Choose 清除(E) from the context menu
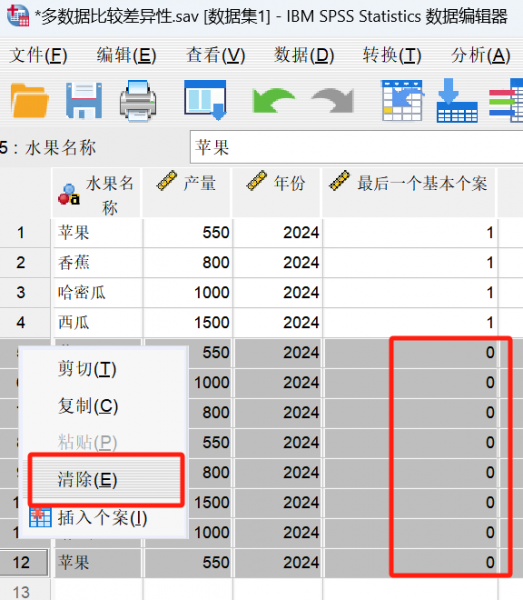523x600 pixels. point(105,479)
